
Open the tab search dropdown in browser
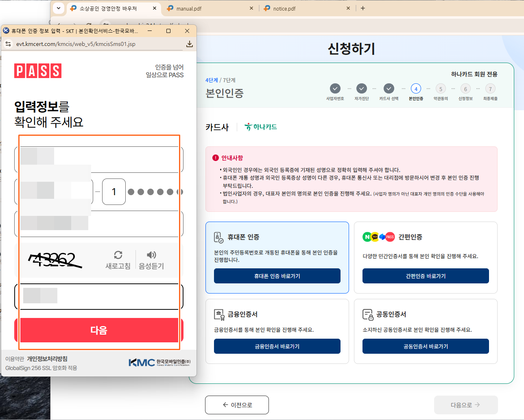pos(59,8)
